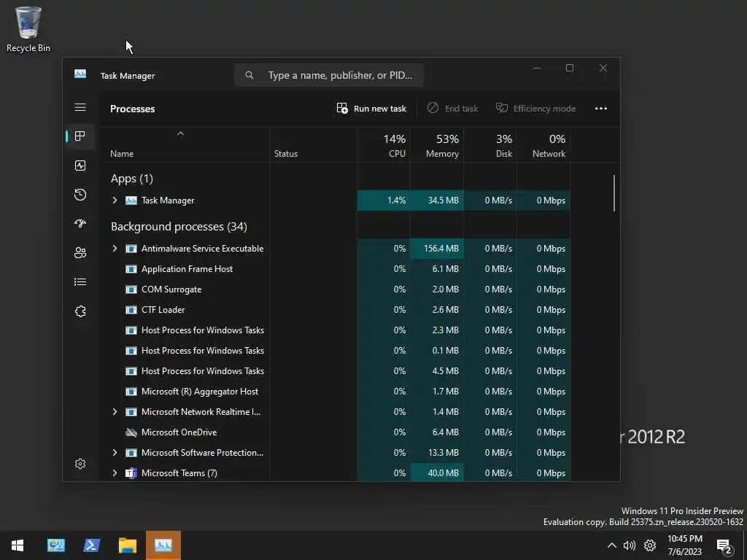The height and width of the screenshot is (560, 747).
Task: Show hidden tray icons chevron
Action: 612,545
